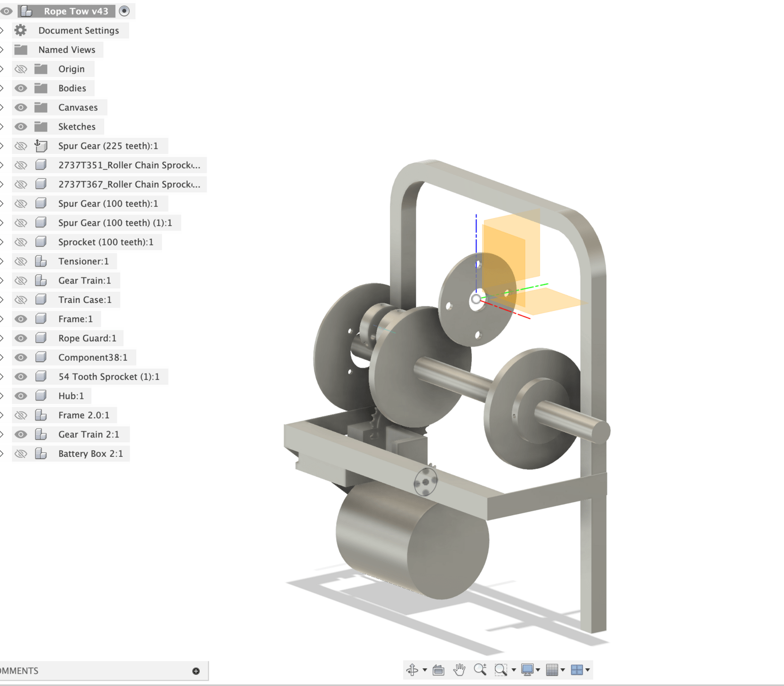
Task: Expand the Bodies folder node
Action: [2, 88]
